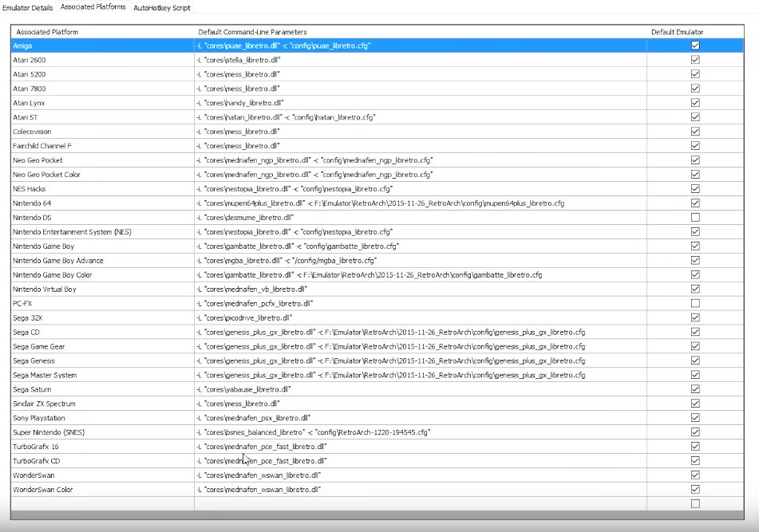Select the Sinclair ZX Spectrum cell

(x=102, y=404)
